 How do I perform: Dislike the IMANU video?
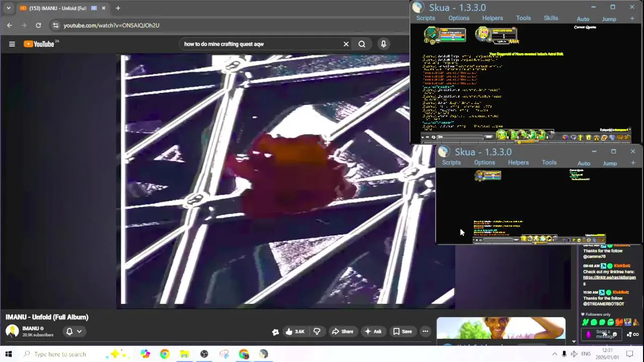(x=317, y=331)
